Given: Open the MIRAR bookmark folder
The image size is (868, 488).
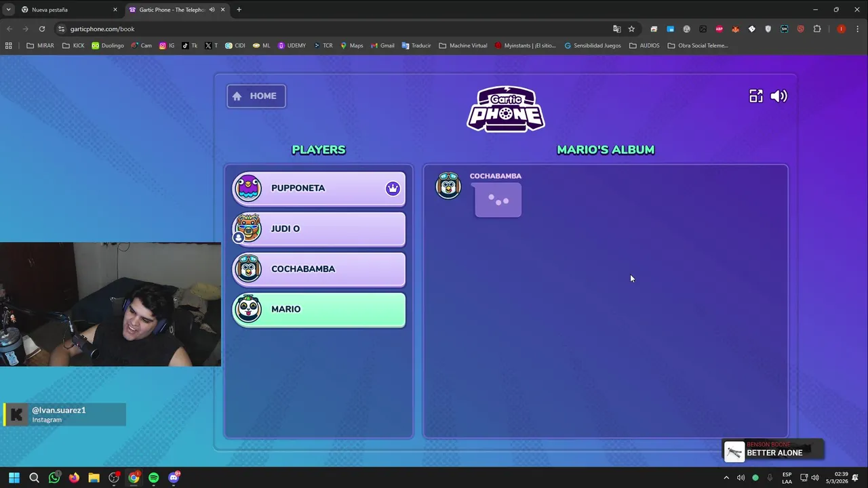Looking at the screenshot, I should (41, 45).
